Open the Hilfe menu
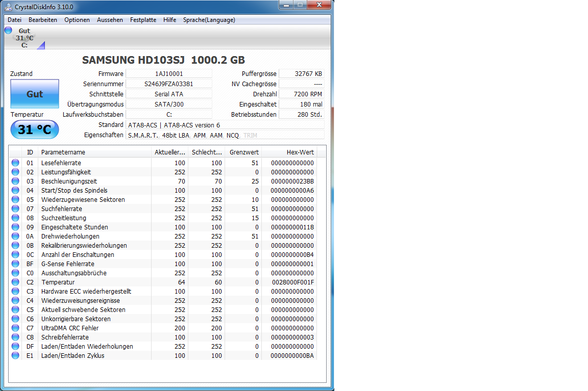This screenshot has height=391, width=588. (x=169, y=20)
